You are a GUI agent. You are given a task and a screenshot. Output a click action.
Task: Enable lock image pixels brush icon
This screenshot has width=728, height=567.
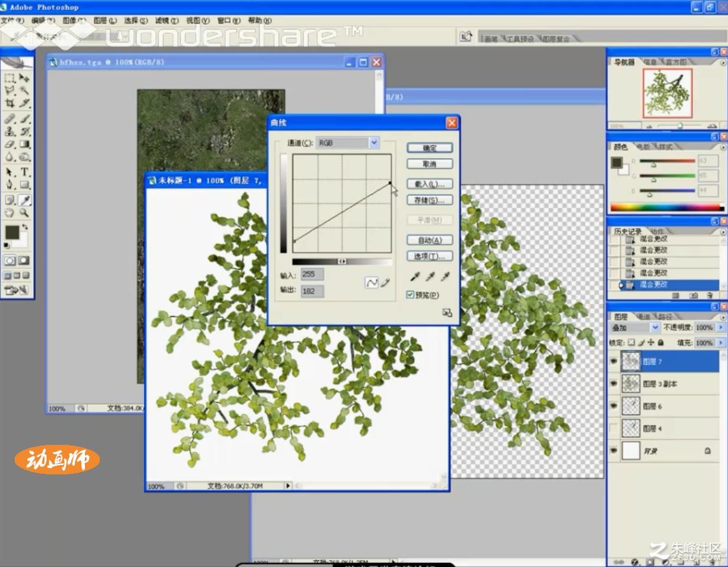(x=641, y=342)
